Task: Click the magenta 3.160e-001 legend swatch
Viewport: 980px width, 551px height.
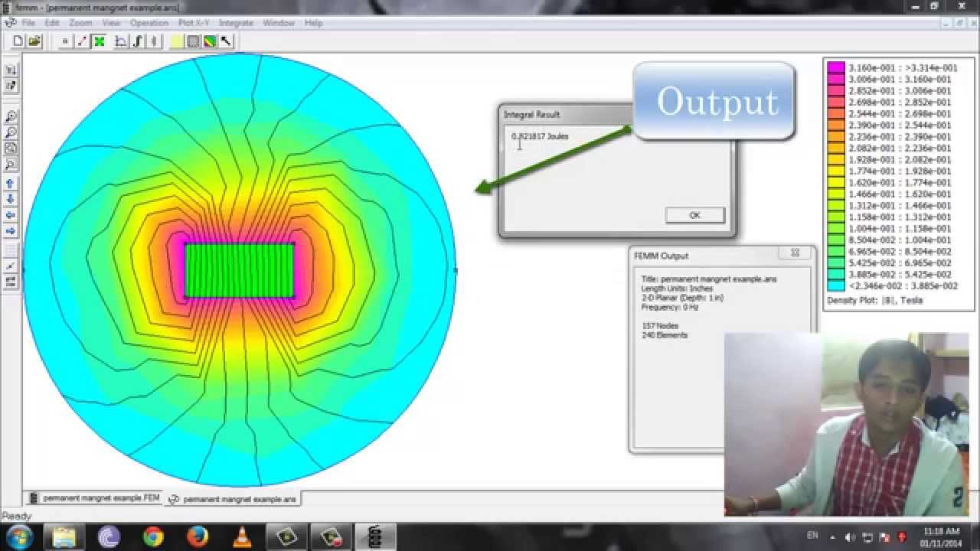Action: coord(836,67)
